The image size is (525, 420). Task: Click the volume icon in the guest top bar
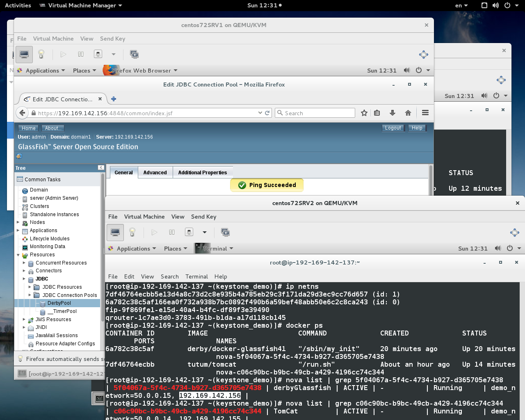406,70
